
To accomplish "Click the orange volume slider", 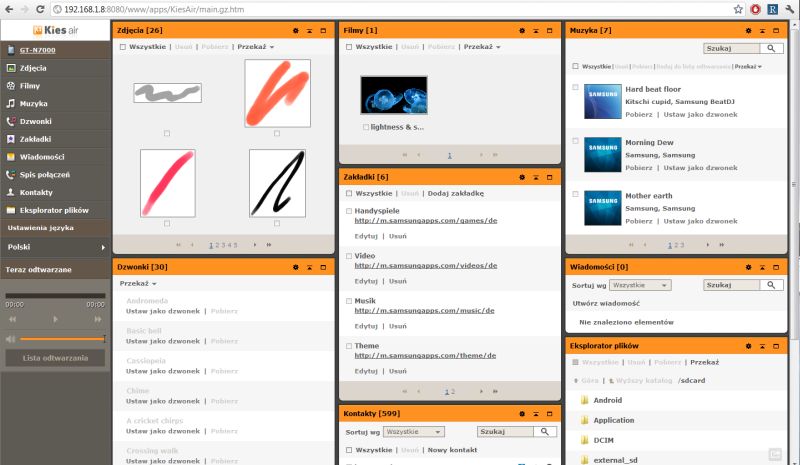I will [x=62, y=339].
